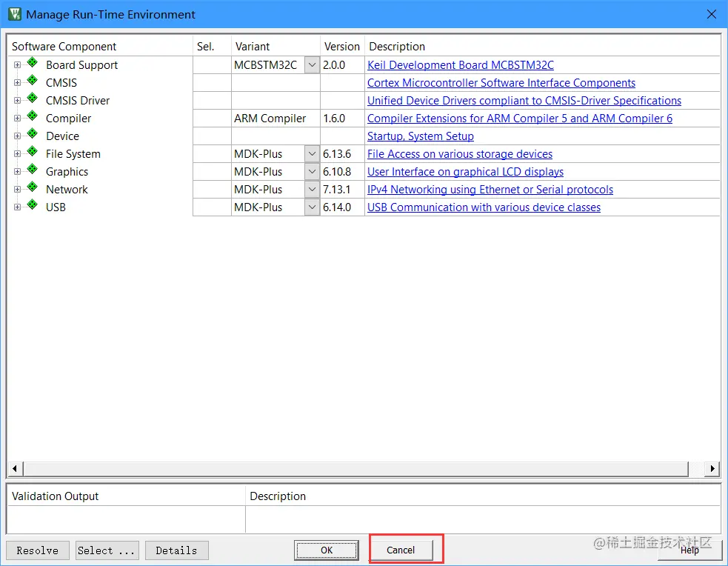Click the CMSIS Driver component icon
This screenshot has width=728, height=566.
[x=33, y=98]
